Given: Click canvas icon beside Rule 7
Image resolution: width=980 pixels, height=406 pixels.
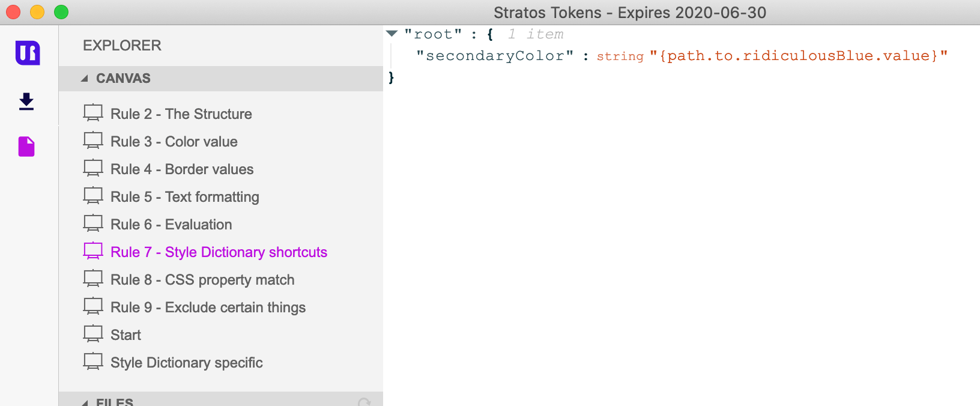Looking at the screenshot, I should tap(93, 251).
